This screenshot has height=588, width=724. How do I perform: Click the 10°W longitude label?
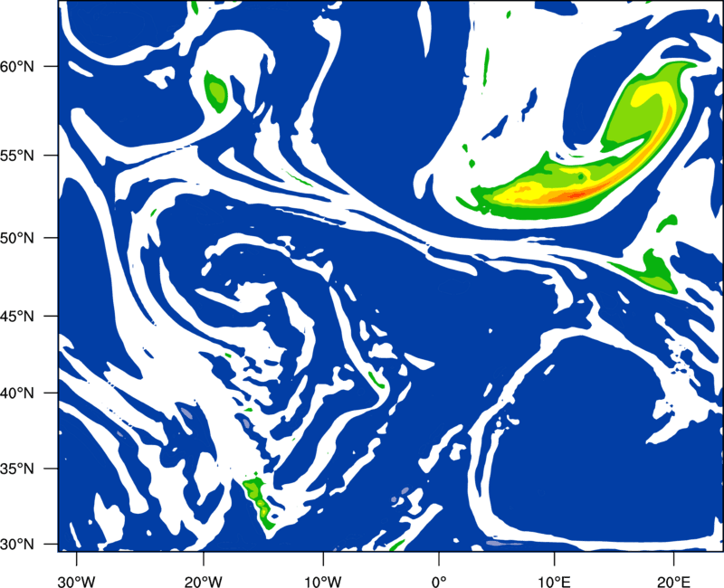pyautogui.click(x=323, y=582)
